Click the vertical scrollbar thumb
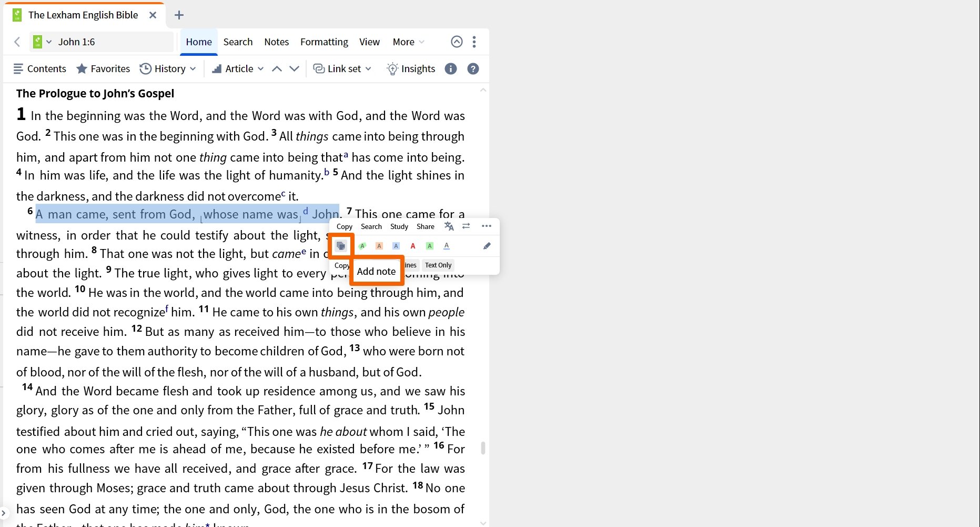 point(483,448)
